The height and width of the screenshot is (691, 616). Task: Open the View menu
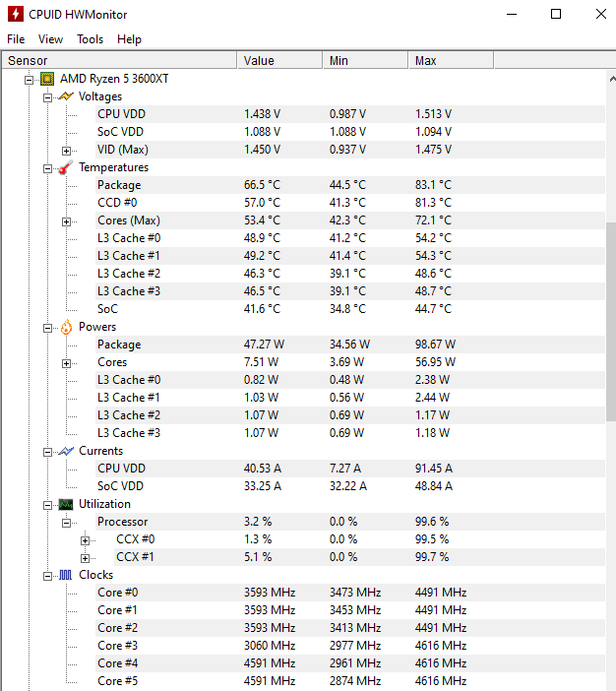coord(50,39)
